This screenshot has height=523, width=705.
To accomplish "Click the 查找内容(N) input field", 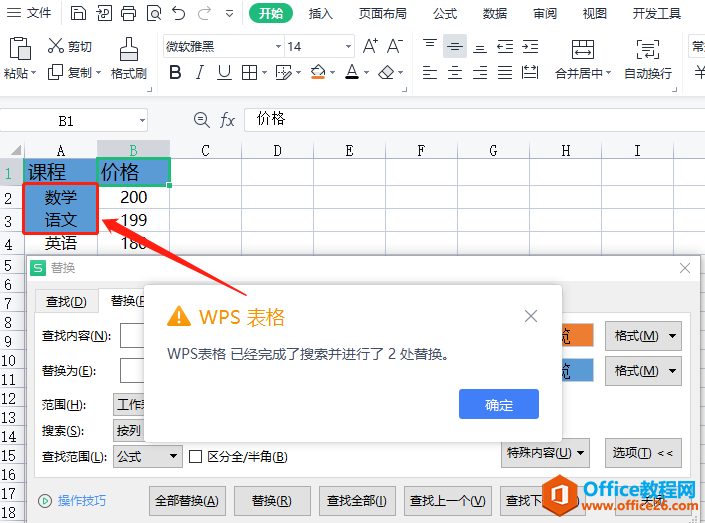I will [x=132, y=335].
